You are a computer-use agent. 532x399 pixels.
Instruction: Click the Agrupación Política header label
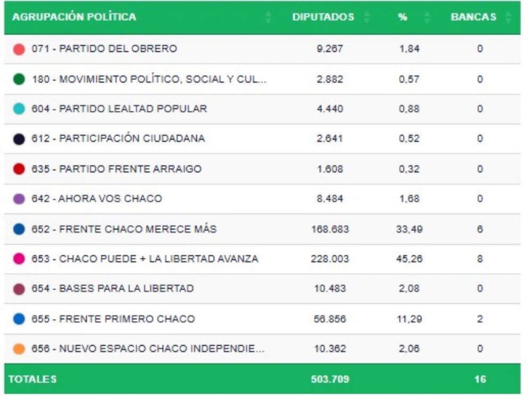(x=74, y=17)
